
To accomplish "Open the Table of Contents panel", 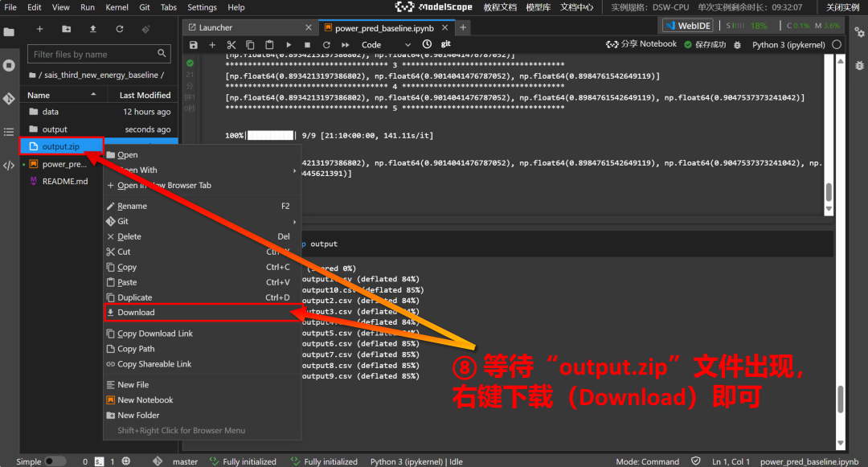I will (x=9, y=132).
